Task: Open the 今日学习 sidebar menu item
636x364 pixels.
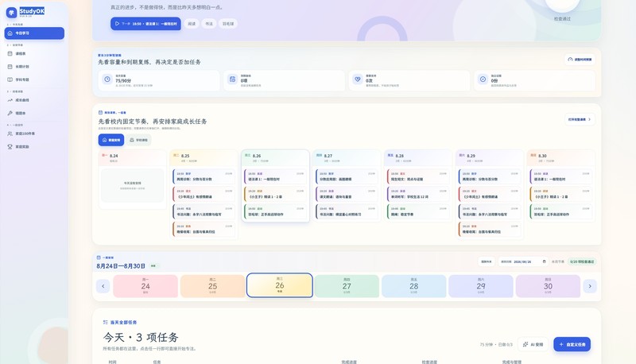Action: point(34,33)
